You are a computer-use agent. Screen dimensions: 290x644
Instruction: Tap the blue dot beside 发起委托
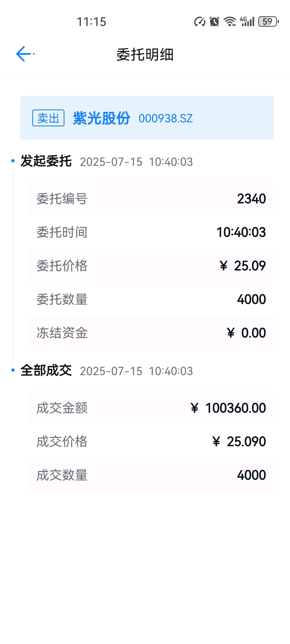(x=13, y=161)
